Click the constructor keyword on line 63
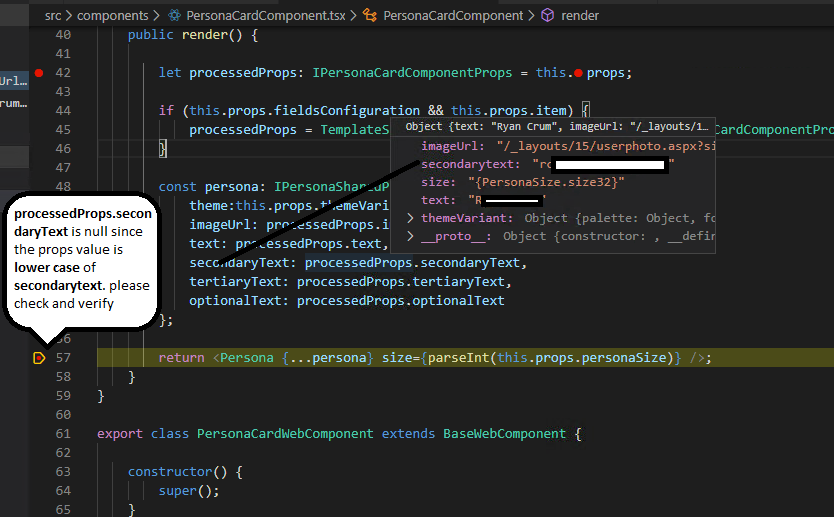The height and width of the screenshot is (517, 834). tap(170, 472)
